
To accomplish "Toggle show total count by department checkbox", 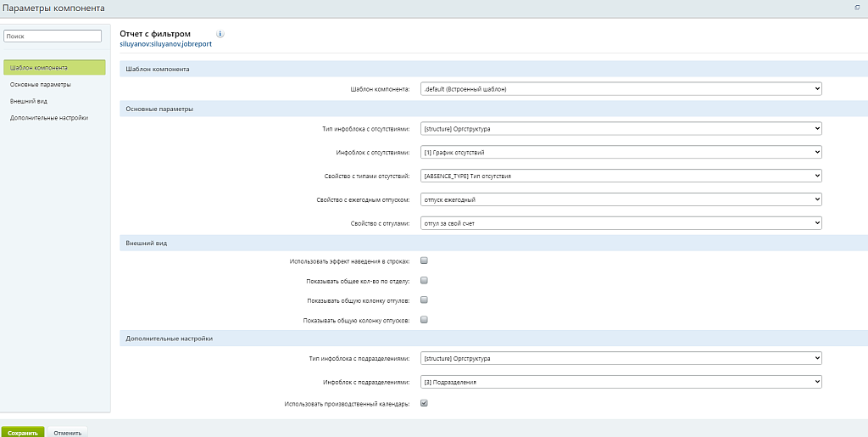I will (425, 280).
